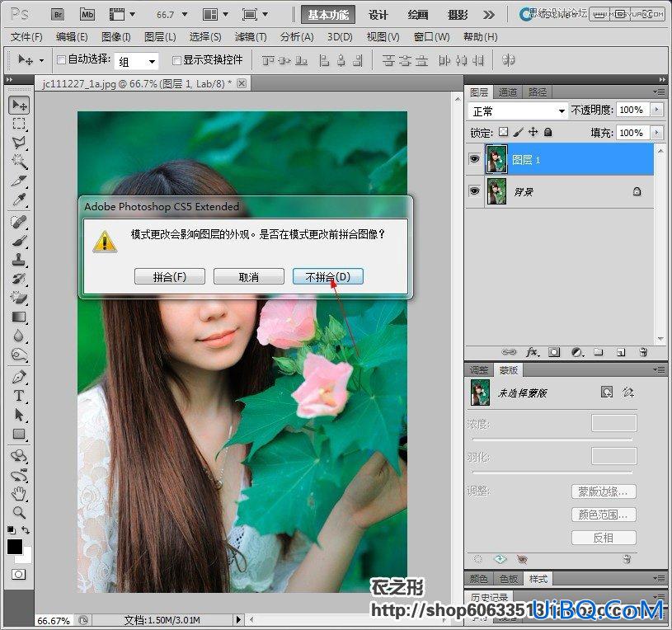This screenshot has width=672, height=630.
Task: Select the Hand tool
Action: pyautogui.click(x=19, y=494)
